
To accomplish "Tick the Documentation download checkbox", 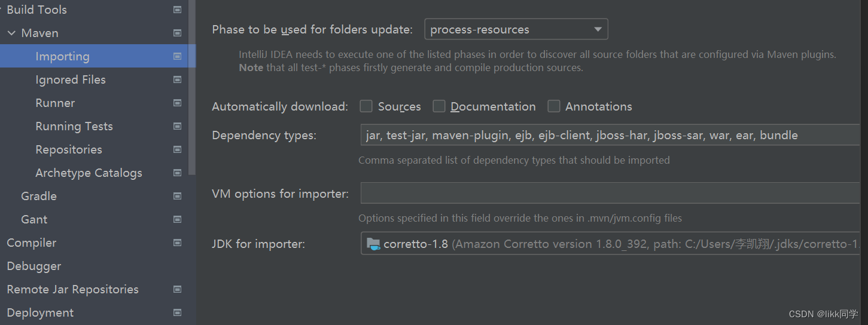I will (439, 106).
